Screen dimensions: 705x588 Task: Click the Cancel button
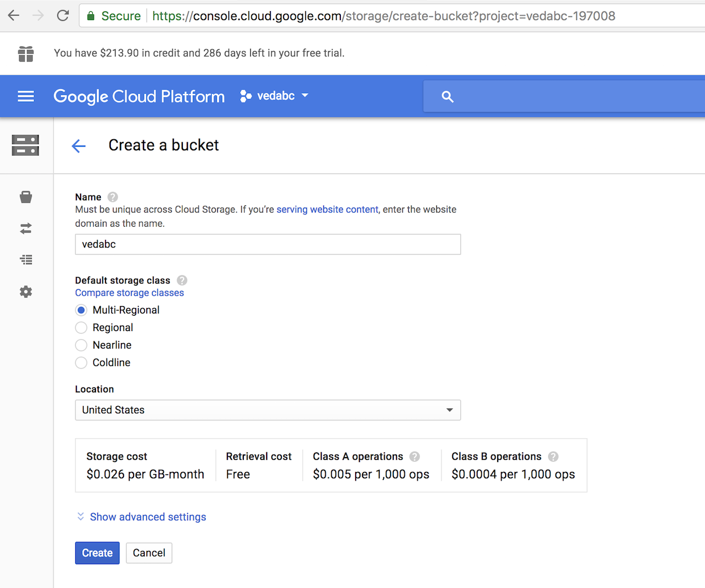149,553
